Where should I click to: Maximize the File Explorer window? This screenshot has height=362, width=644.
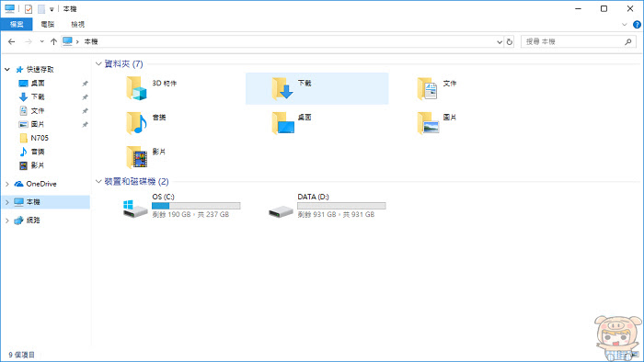604,8
